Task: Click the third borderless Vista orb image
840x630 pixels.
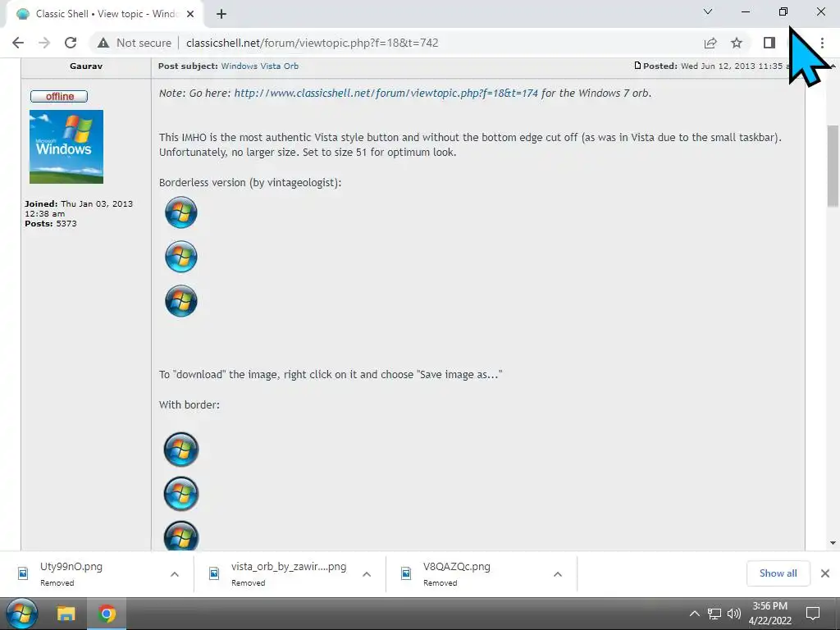Action: point(181,301)
